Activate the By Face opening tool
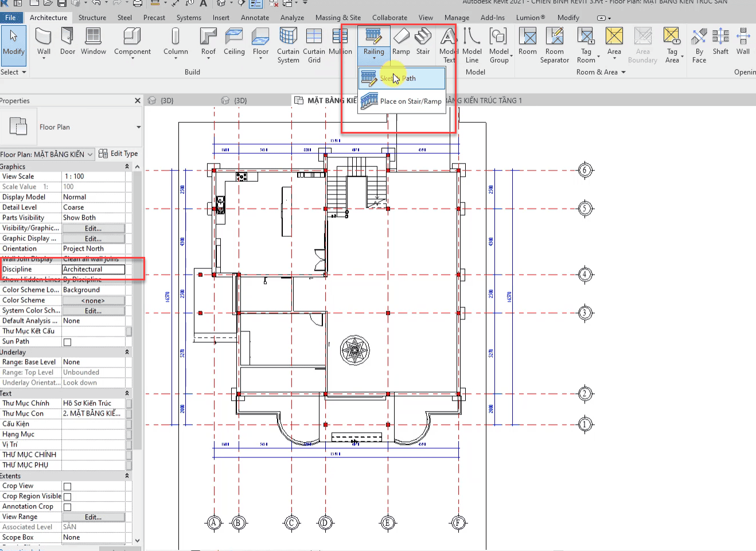 click(x=699, y=45)
